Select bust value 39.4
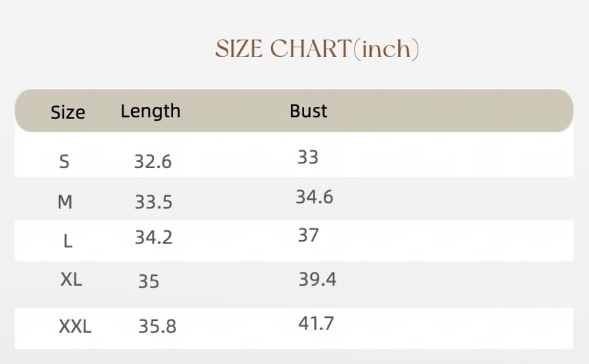 [318, 280]
